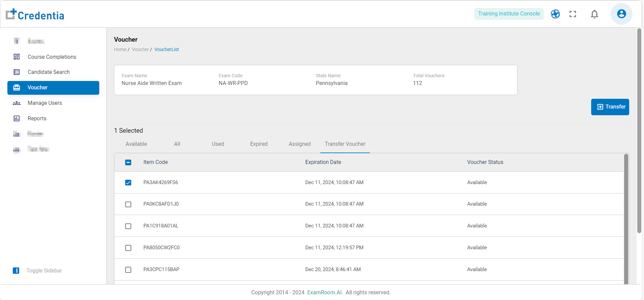Click the voucher table scrollbar
This screenshot has height=300, width=644.
point(626,218)
